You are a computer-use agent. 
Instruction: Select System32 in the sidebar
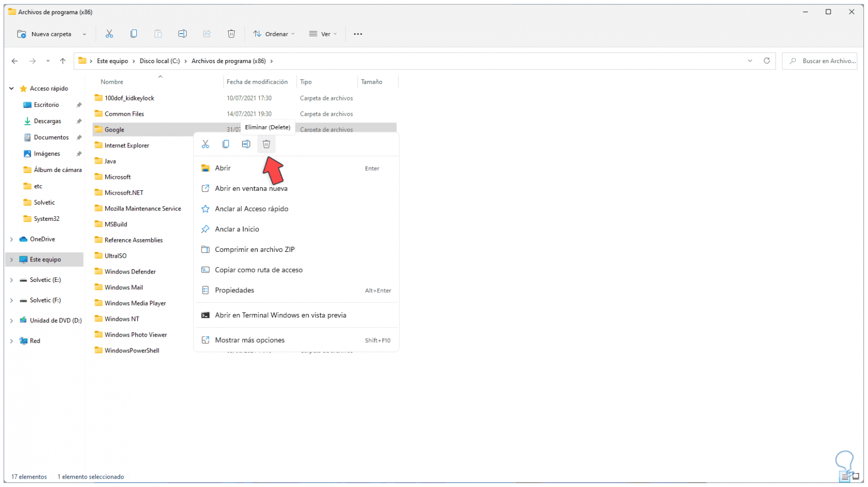(46, 219)
